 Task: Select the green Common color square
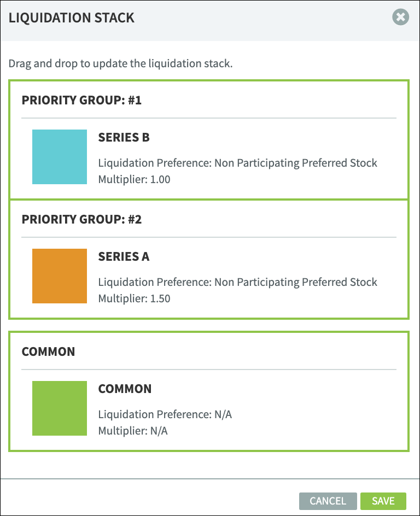click(60, 408)
